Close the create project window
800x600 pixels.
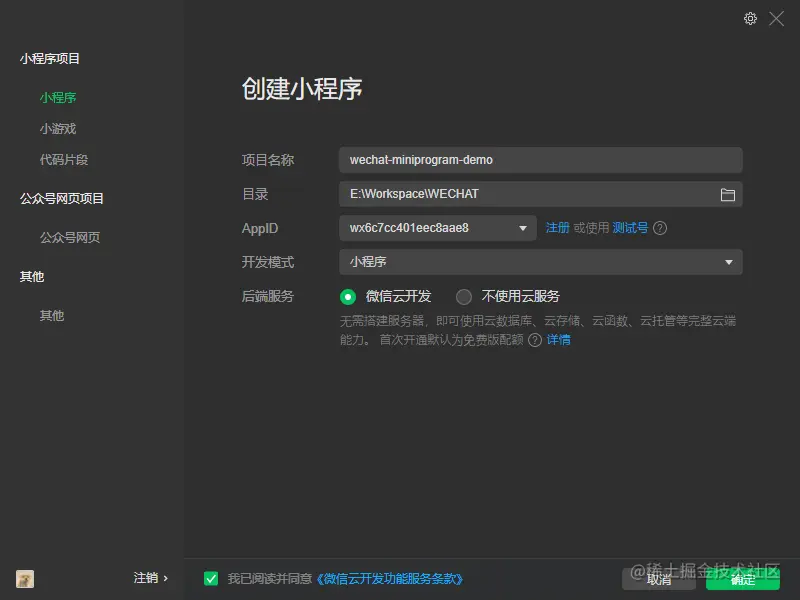pyautogui.click(x=777, y=19)
